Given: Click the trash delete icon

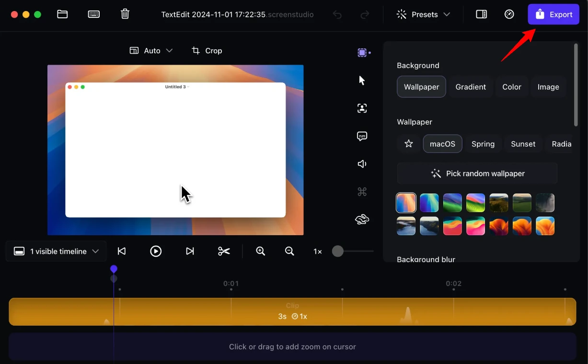Looking at the screenshot, I should tap(125, 14).
